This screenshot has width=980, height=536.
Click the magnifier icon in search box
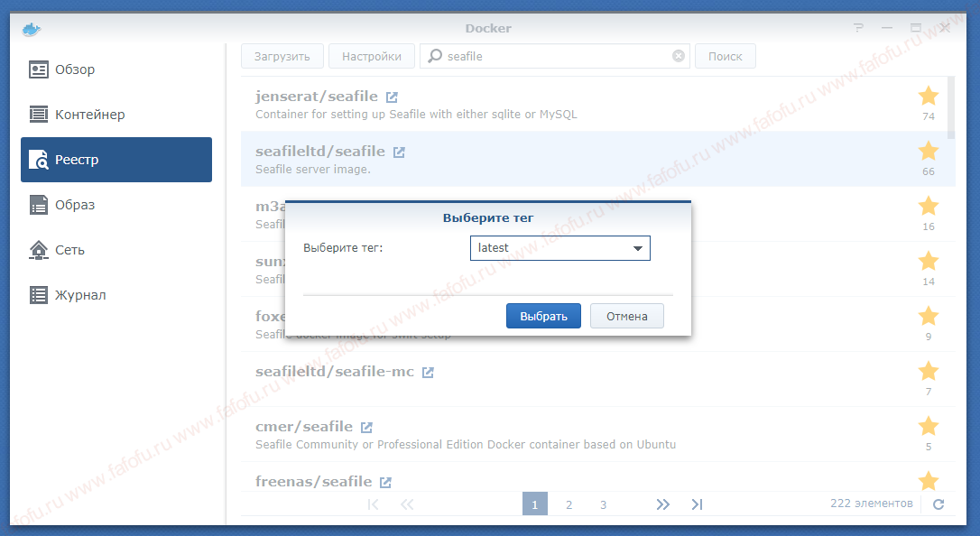tap(435, 56)
